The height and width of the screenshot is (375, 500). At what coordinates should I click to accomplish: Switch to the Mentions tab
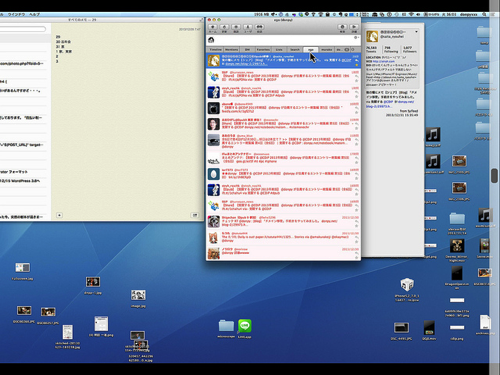[231, 50]
